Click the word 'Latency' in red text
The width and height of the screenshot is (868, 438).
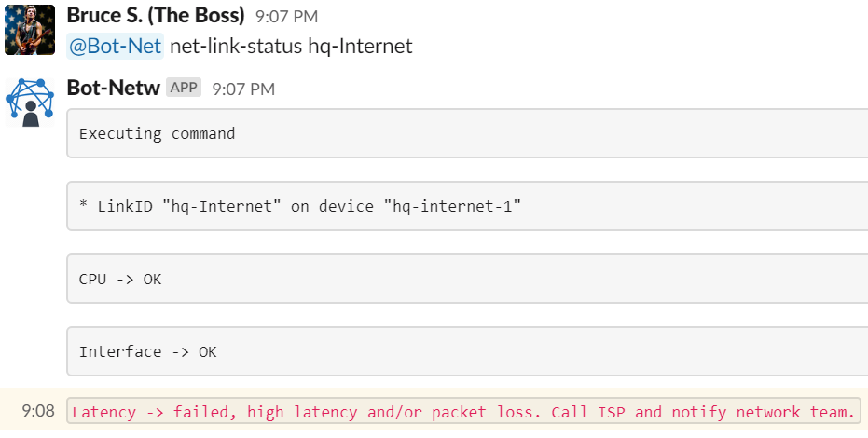click(x=104, y=413)
